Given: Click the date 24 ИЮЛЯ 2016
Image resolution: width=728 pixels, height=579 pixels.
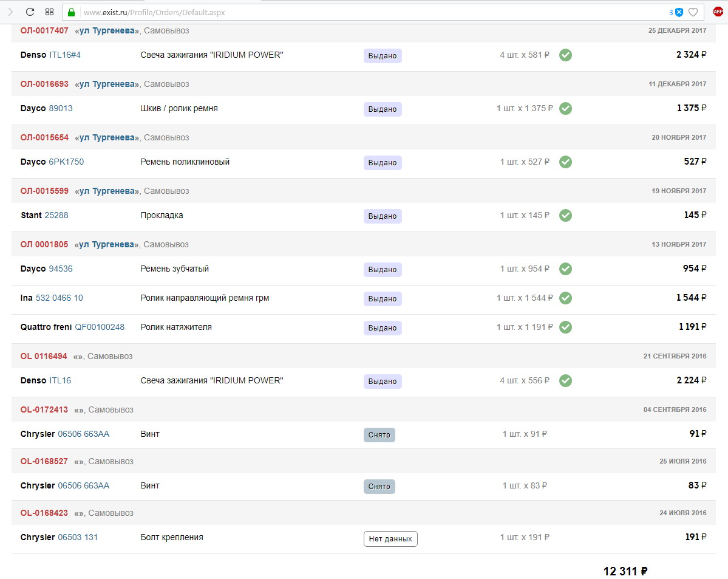Looking at the screenshot, I should point(683,513).
